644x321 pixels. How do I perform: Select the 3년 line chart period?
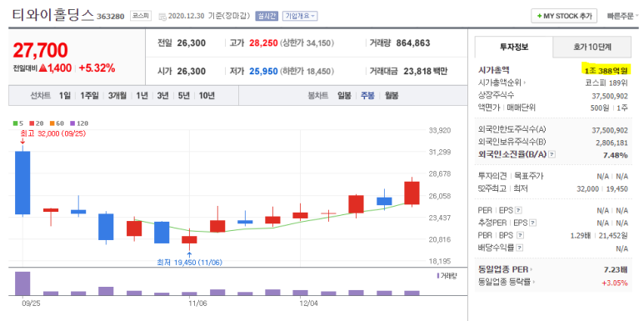pyautogui.click(x=162, y=96)
